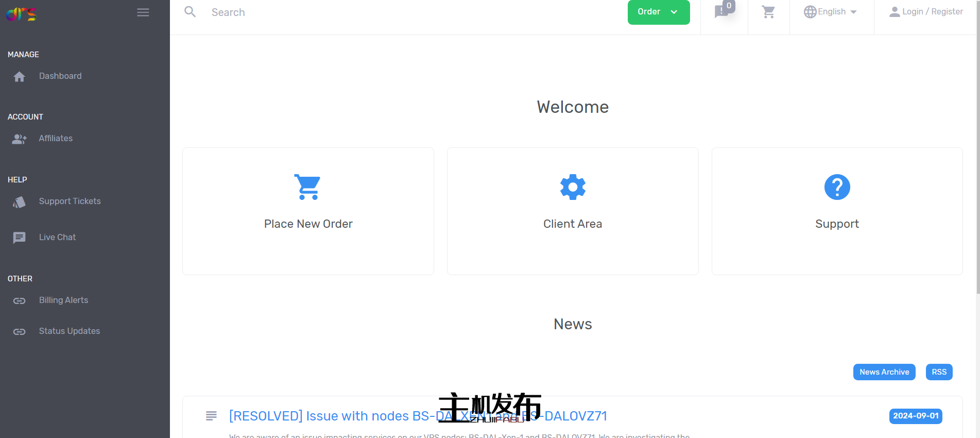Click the News Archive button
The height and width of the screenshot is (438, 980).
click(x=884, y=372)
